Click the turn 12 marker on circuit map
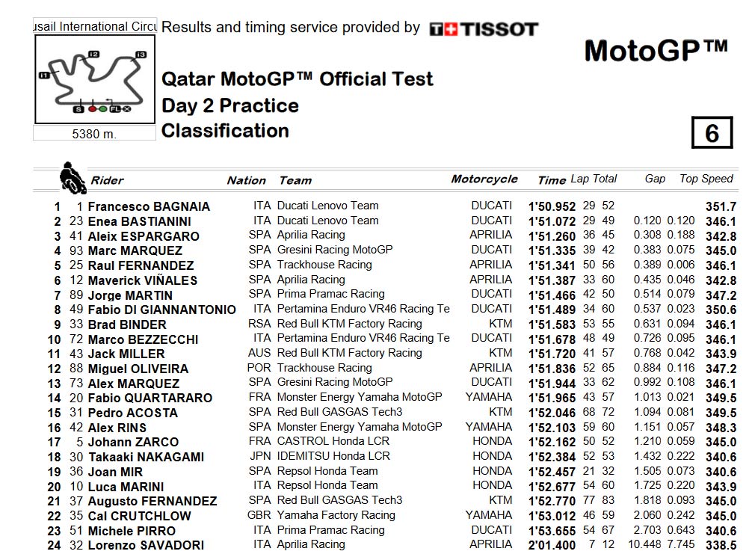This screenshot has width=755, height=560. [x=94, y=55]
